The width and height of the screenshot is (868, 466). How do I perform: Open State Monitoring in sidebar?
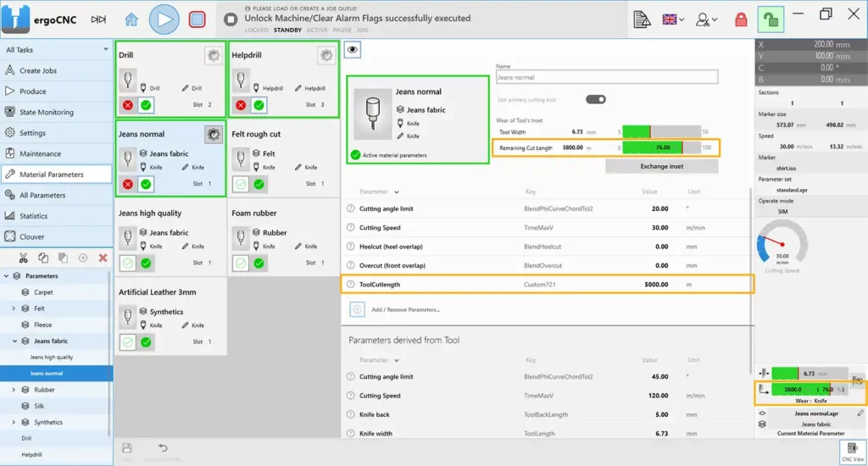[x=57, y=112]
